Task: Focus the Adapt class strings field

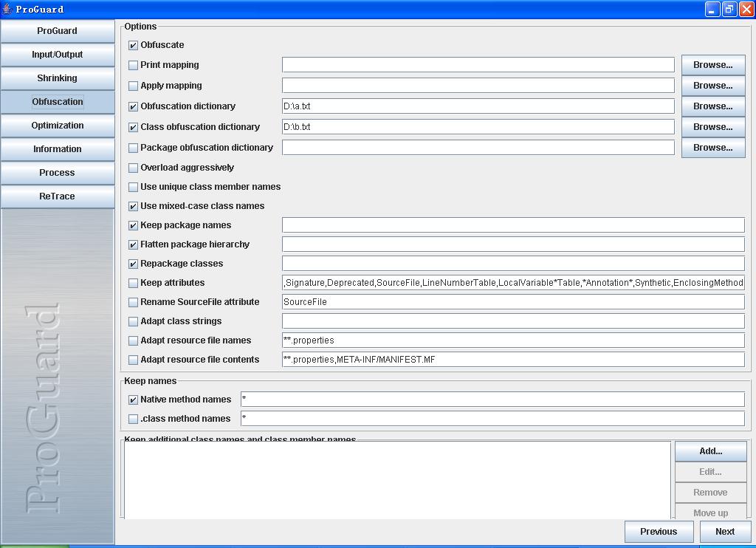Action: [x=514, y=321]
